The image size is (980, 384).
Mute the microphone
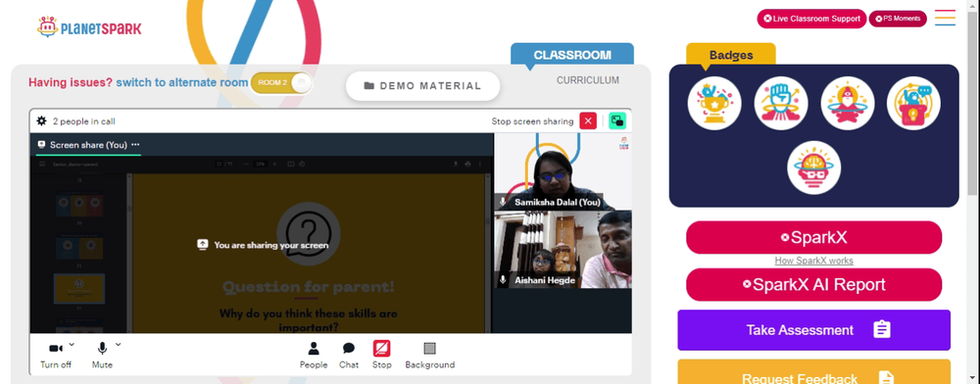point(102,355)
